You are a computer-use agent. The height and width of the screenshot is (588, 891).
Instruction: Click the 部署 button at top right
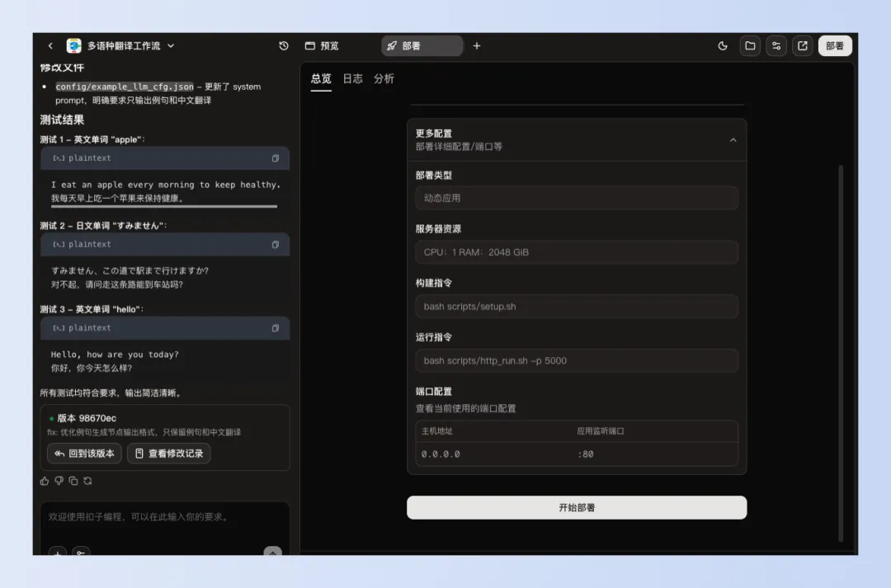[835, 46]
